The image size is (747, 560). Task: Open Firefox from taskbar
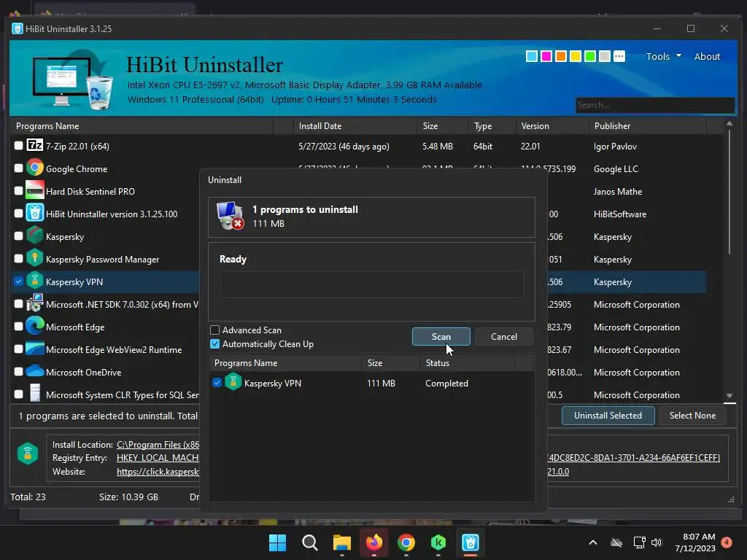tap(374, 542)
